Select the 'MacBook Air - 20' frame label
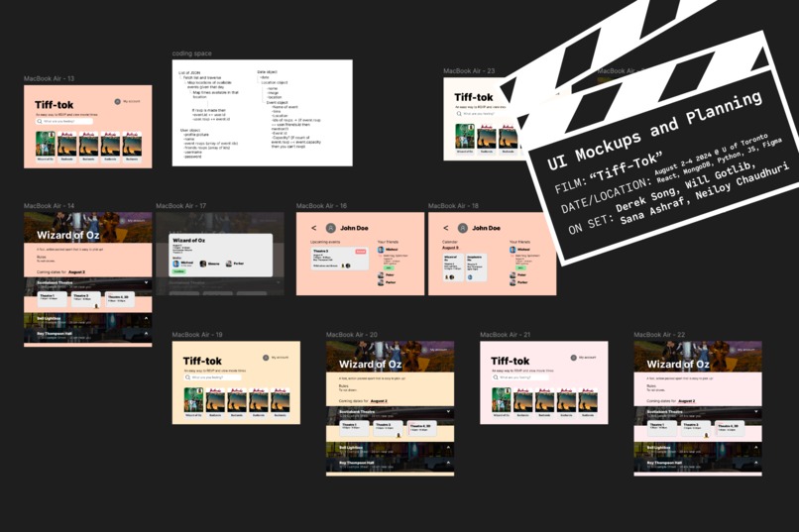The width and height of the screenshot is (799, 532). [352, 335]
